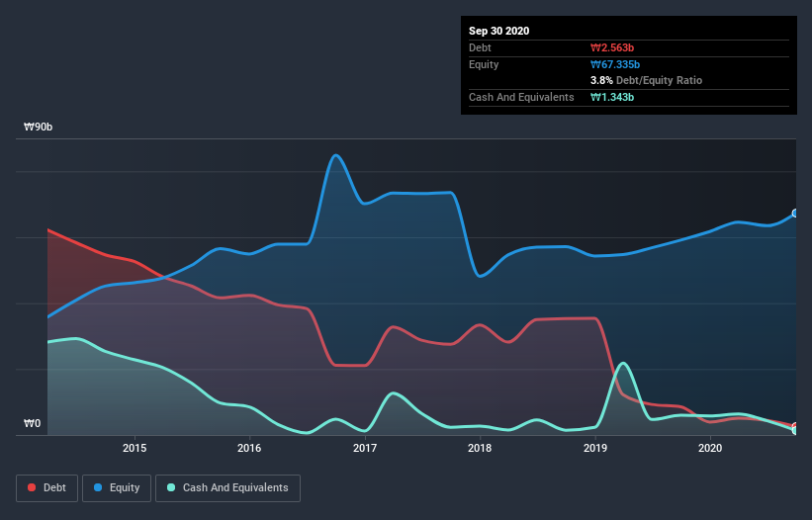
Task: Click the blue Equity legend dot
Action: click(98, 487)
